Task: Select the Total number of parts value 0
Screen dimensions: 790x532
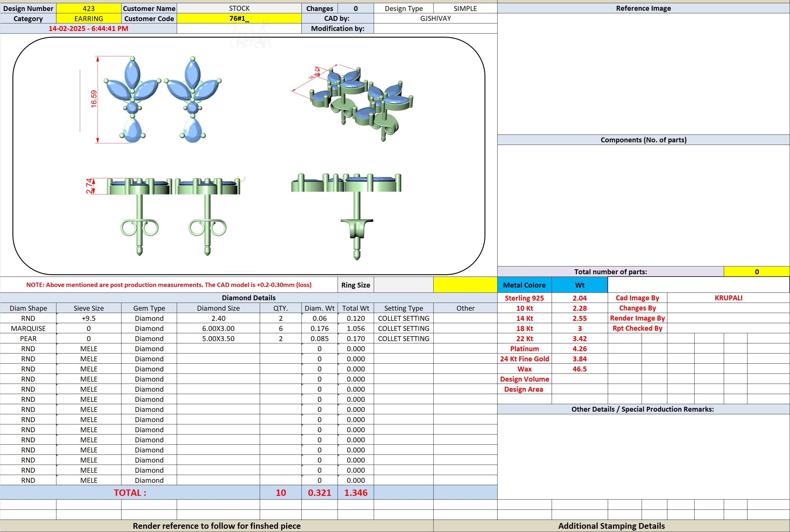Action: pyautogui.click(x=757, y=271)
